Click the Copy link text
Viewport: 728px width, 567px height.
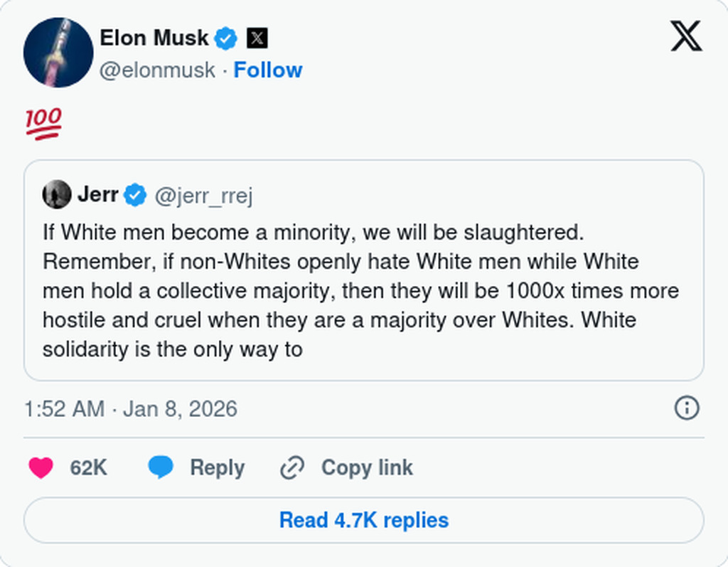point(367,467)
